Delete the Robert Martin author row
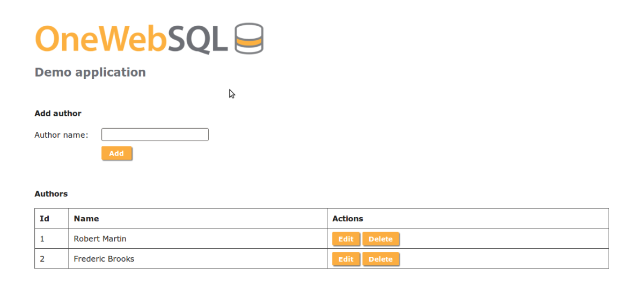Image resolution: width=644 pixels, height=290 pixels. (x=380, y=239)
